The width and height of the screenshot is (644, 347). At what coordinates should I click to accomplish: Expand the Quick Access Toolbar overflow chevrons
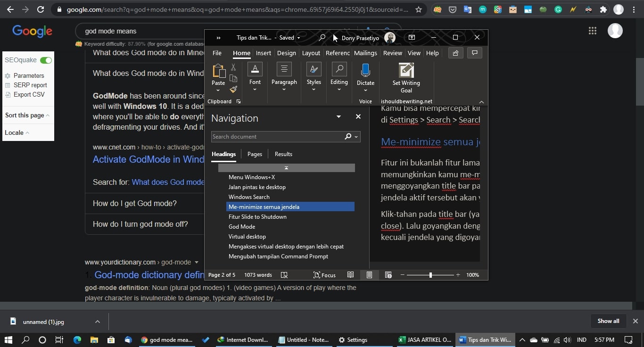pyautogui.click(x=218, y=38)
